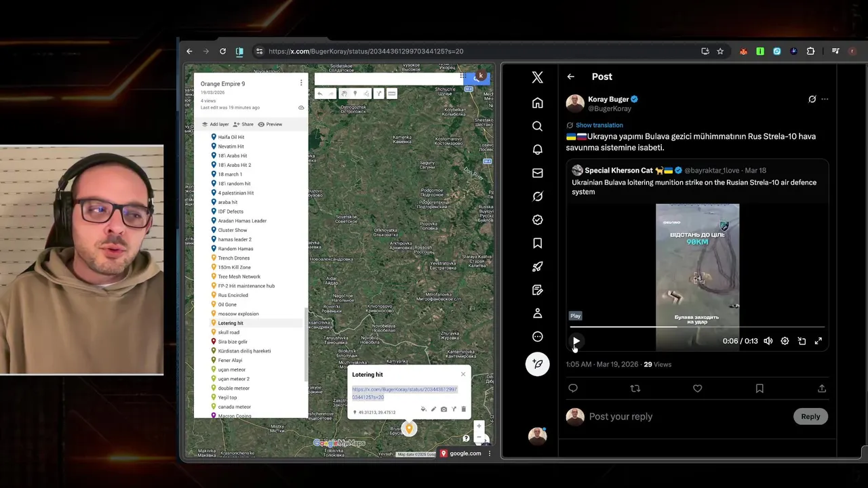Click Preview in My Maps panel
The width and height of the screenshot is (868, 488).
tap(270, 124)
